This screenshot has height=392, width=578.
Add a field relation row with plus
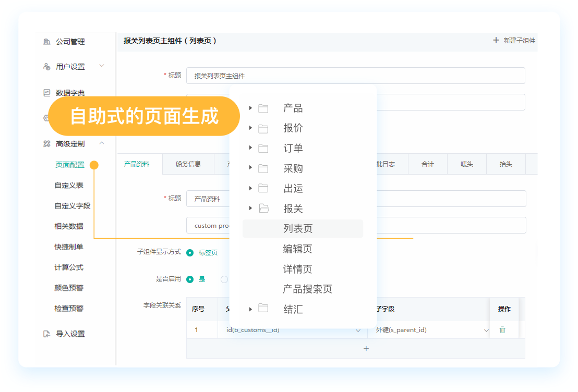point(366,349)
